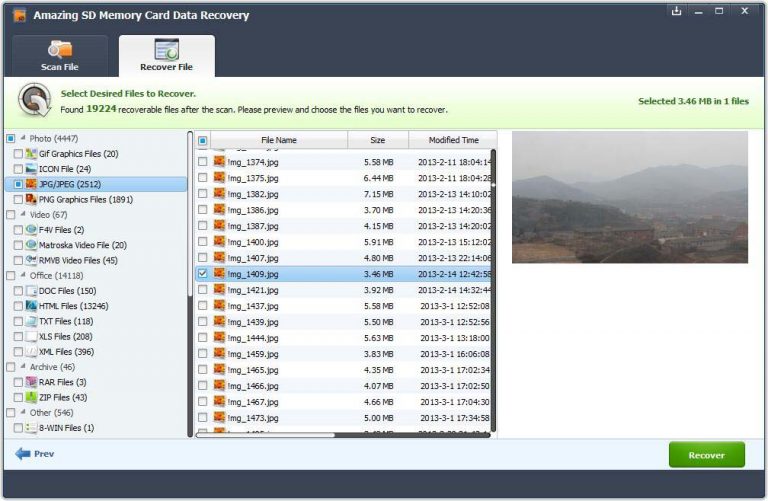Click the ZIP Files icon
Screen dimensions: 768x501
[31, 397]
